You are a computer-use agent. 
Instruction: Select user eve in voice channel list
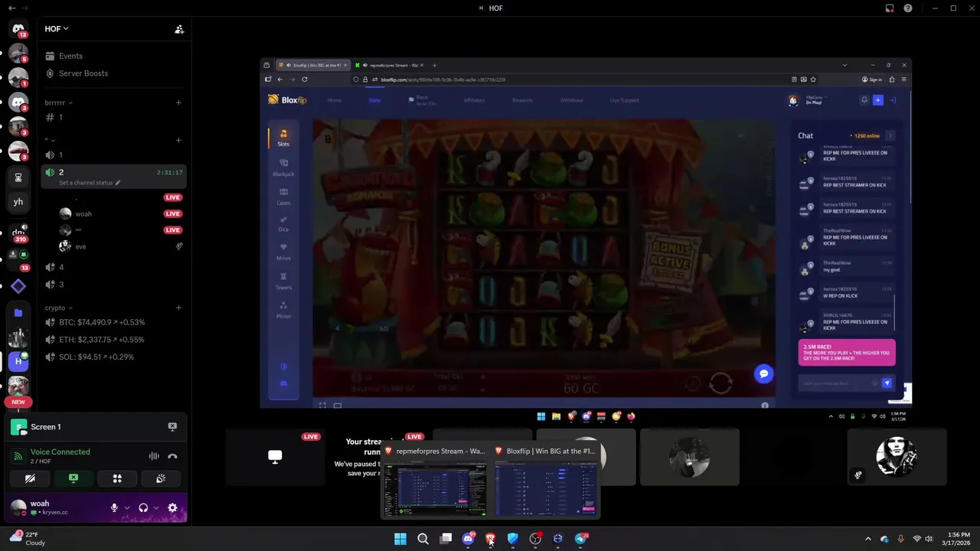(80, 246)
